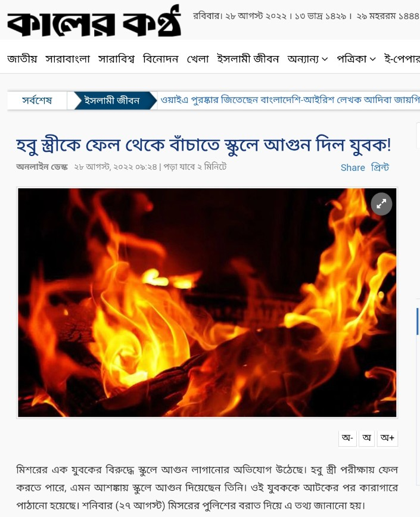Open the ওয়াইএ পুরস্কার ticker headline
420x517 pixels.
tap(290, 99)
